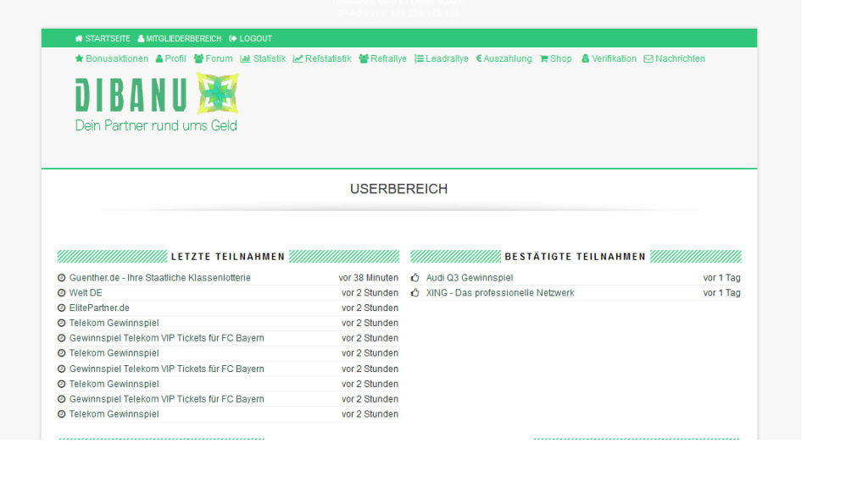
Task: Click 'vor 2 Stunden' in the Welt DE row
Action: pyautogui.click(x=370, y=292)
